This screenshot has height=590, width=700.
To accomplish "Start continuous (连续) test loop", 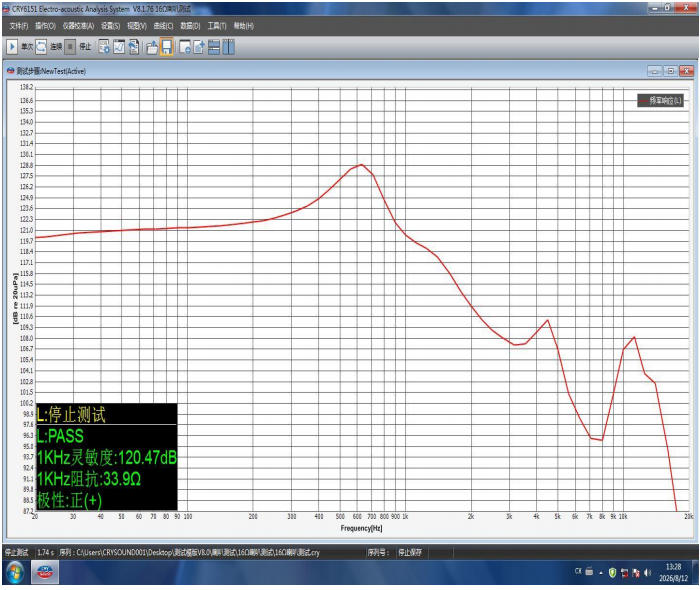I will (x=41, y=47).
